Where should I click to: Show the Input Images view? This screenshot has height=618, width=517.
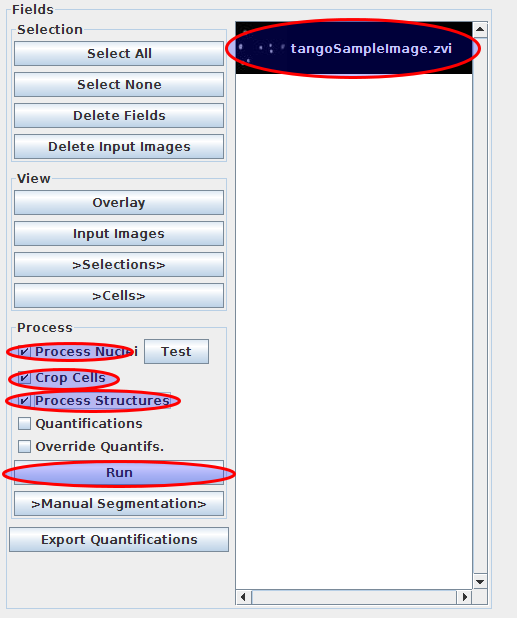coord(119,234)
